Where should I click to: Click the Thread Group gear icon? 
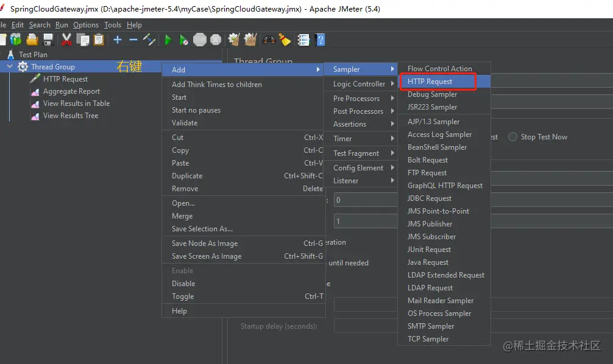[23, 67]
